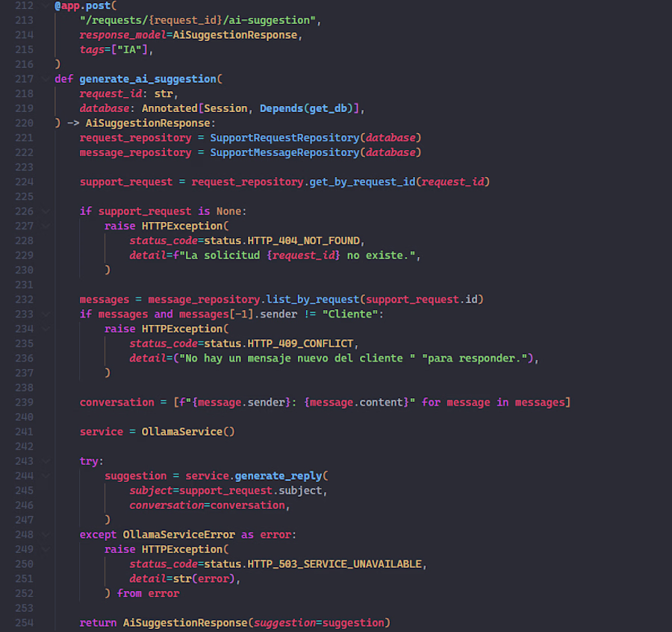Click line number 223 in the gutter
This screenshot has height=632, width=672.
tap(24, 167)
